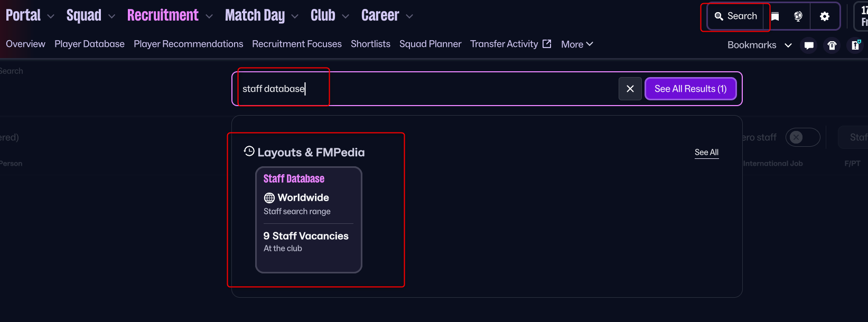Click the speech bubble feedback icon
868x322 pixels.
(809, 45)
